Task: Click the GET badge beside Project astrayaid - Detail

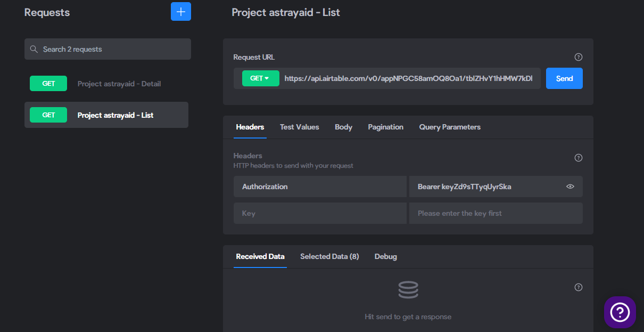Action: tap(48, 84)
